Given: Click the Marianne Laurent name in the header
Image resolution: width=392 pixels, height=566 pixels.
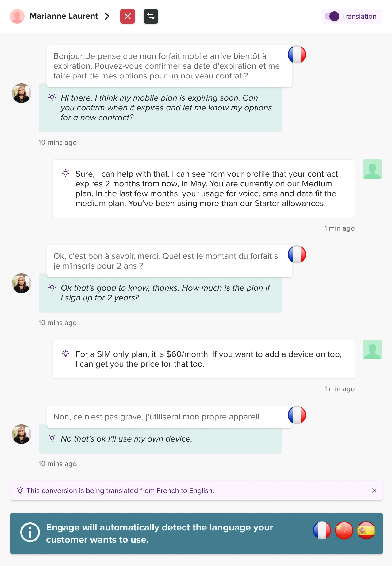Looking at the screenshot, I should tap(64, 16).
